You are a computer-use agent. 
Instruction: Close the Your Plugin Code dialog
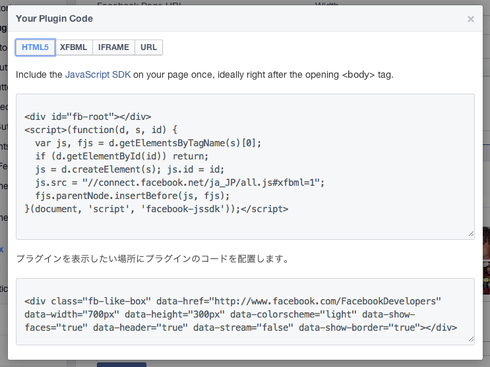click(x=470, y=19)
